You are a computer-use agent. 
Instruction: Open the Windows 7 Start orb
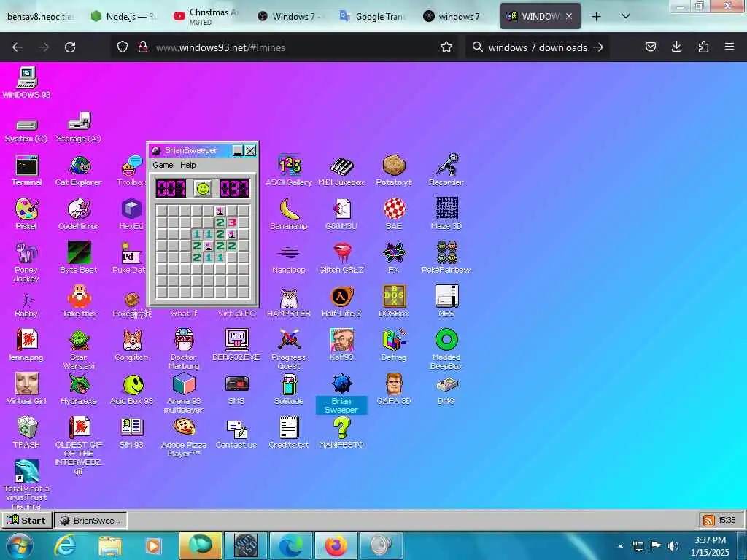pyautogui.click(x=20, y=545)
